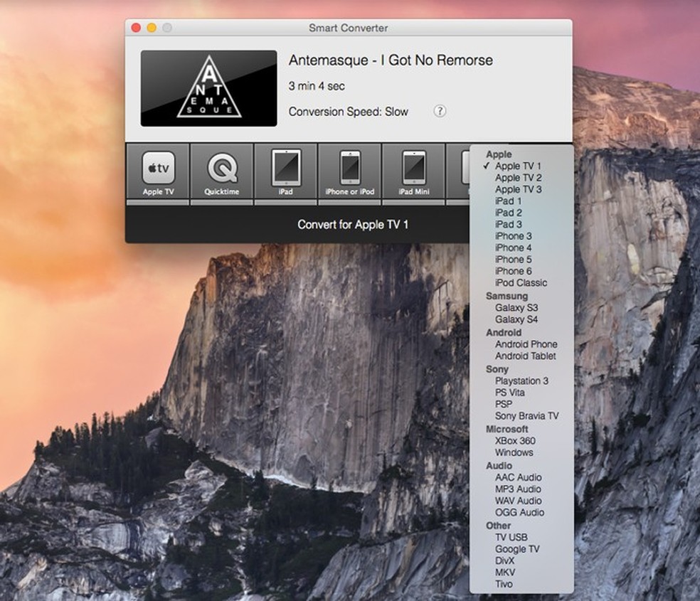
Task: Click the song title Antemasque - I Got No Remorse
Action: [391, 60]
